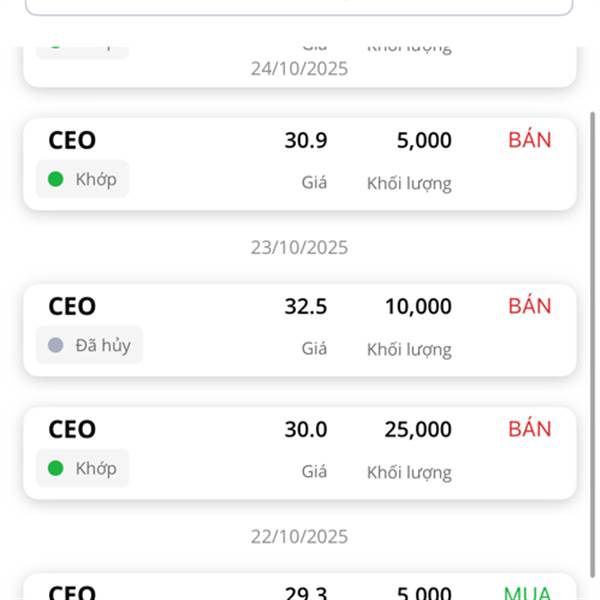Click the 29.3 price on the buy order
600x600 pixels.
[305, 593]
